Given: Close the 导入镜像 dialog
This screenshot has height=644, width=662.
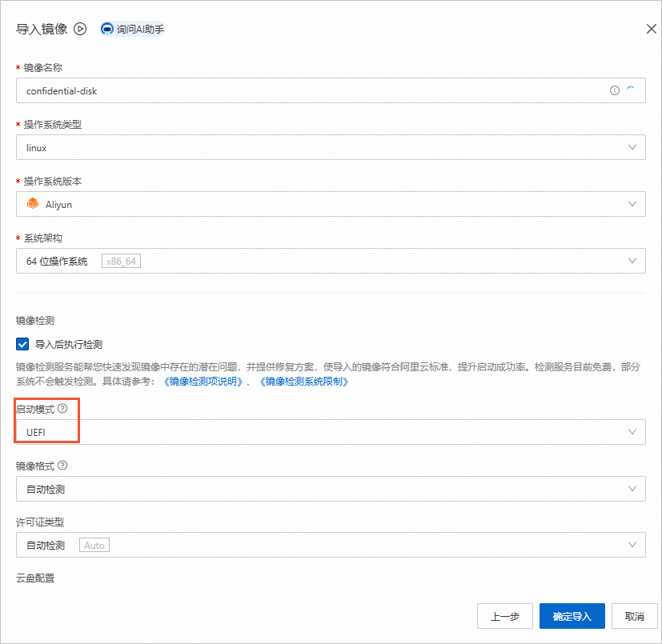Looking at the screenshot, I should pos(651,29).
